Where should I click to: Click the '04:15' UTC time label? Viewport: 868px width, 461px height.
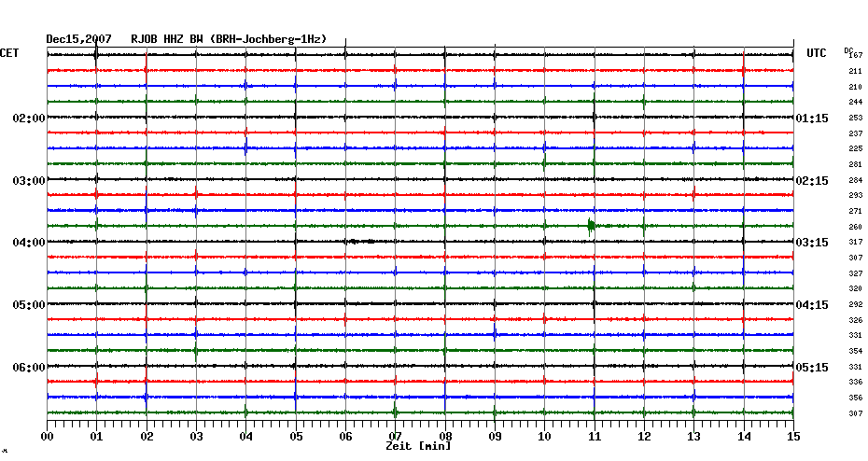(812, 305)
